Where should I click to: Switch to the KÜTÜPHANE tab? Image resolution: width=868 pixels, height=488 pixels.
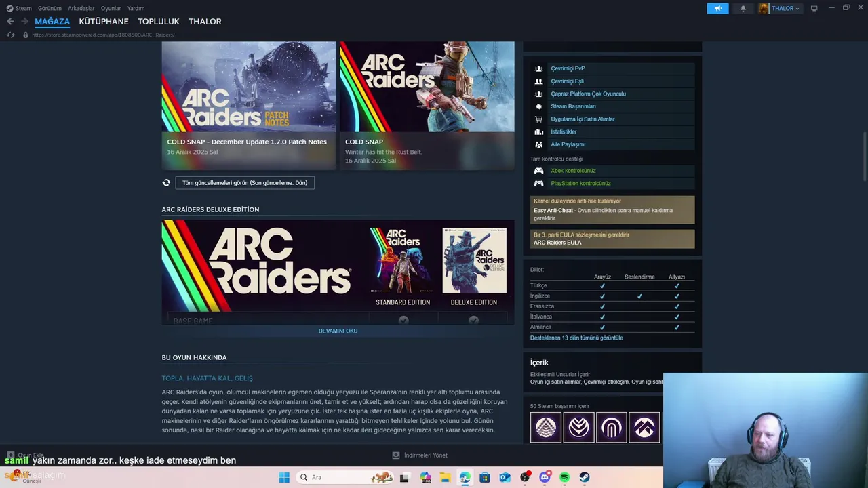click(x=104, y=22)
